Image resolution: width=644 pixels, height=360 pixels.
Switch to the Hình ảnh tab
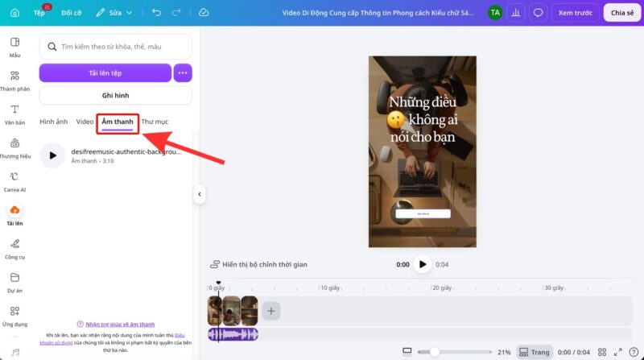[53, 122]
